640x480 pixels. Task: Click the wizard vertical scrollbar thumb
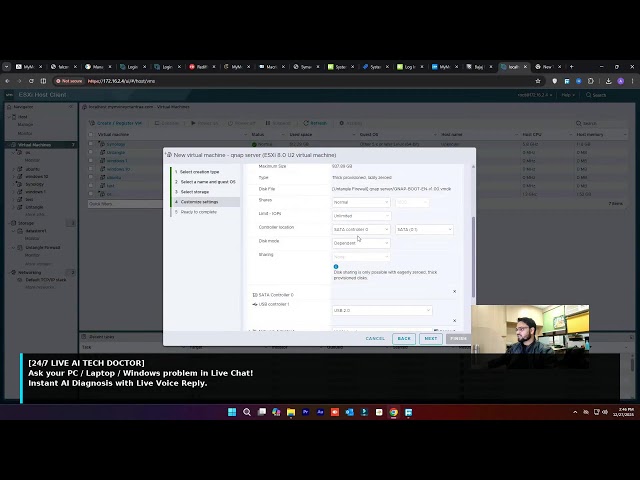click(x=473, y=257)
